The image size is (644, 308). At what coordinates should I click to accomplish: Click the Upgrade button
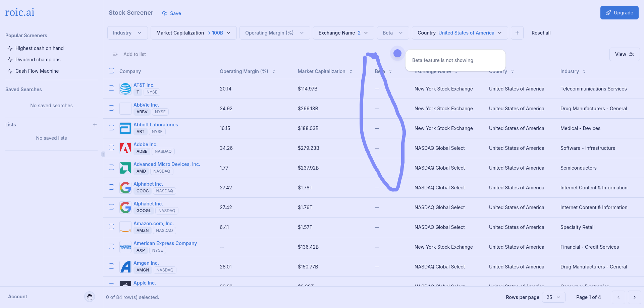[619, 13]
